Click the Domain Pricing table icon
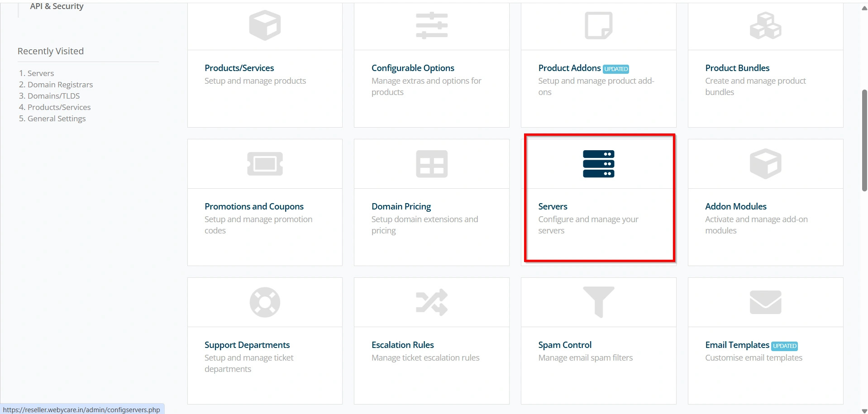 (x=432, y=164)
